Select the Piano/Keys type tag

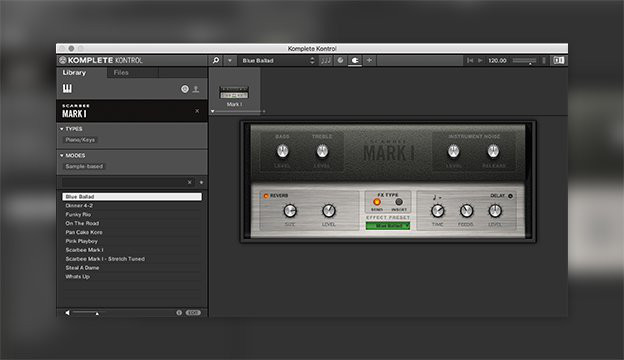click(80, 140)
